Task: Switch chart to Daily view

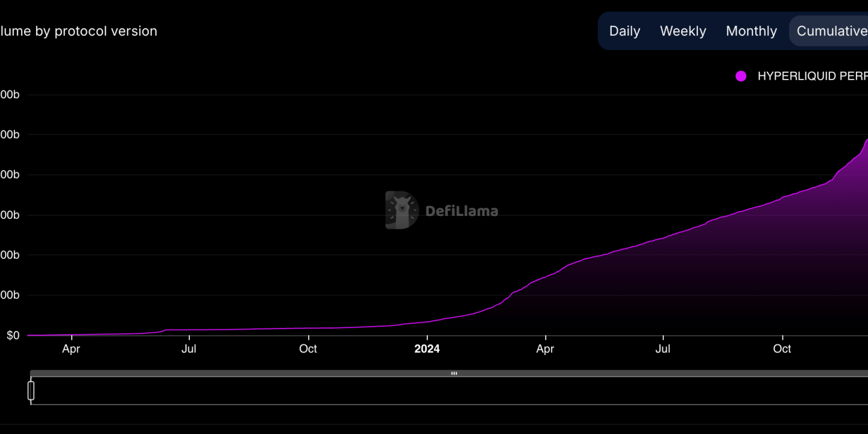Action: 624,31
